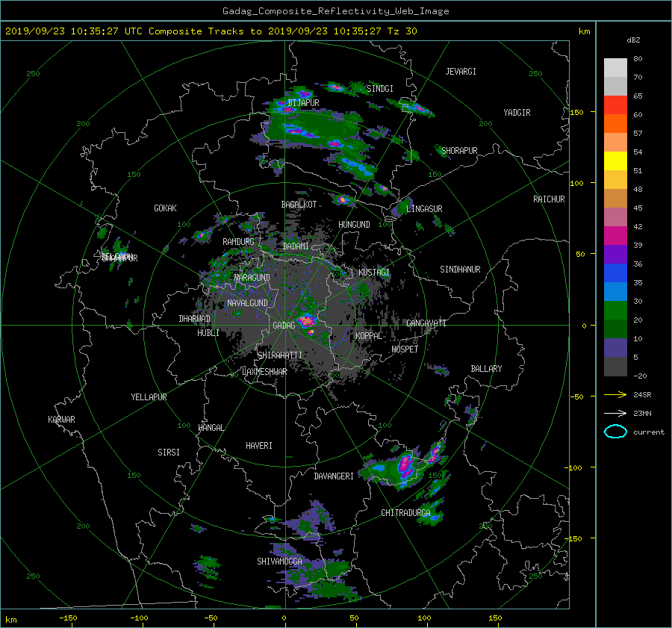This screenshot has width=672, height=628.
Task: Click the BAGALKOT city label
Action: (x=299, y=205)
